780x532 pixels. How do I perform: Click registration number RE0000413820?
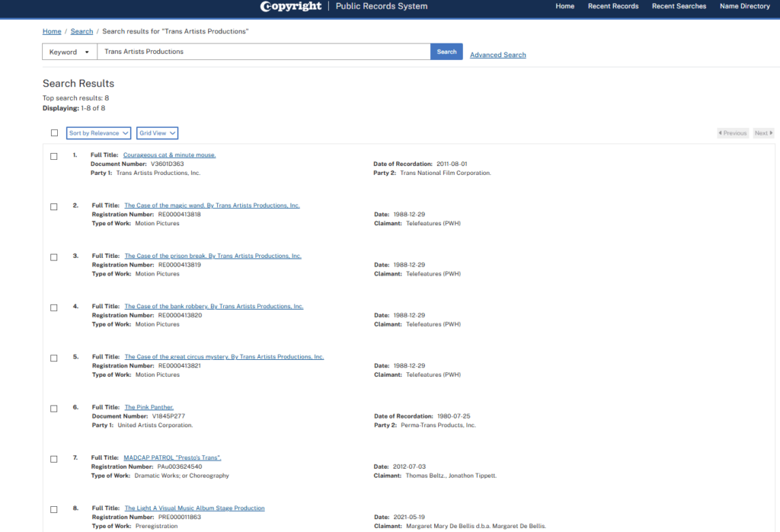(180, 315)
